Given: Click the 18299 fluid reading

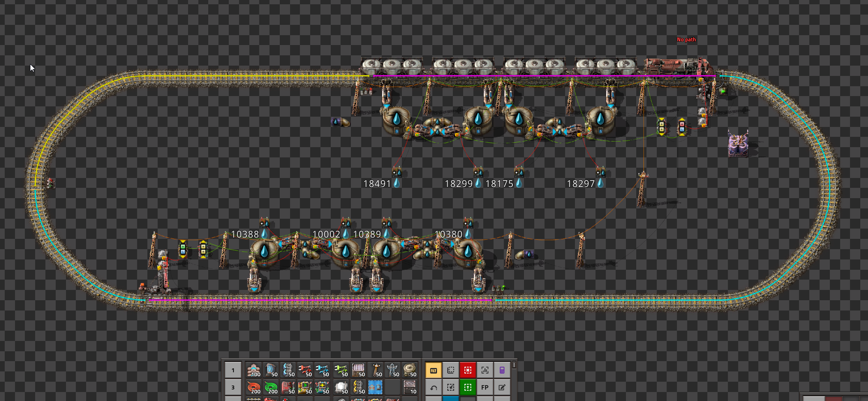Looking at the screenshot, I should tap(464, 184).
